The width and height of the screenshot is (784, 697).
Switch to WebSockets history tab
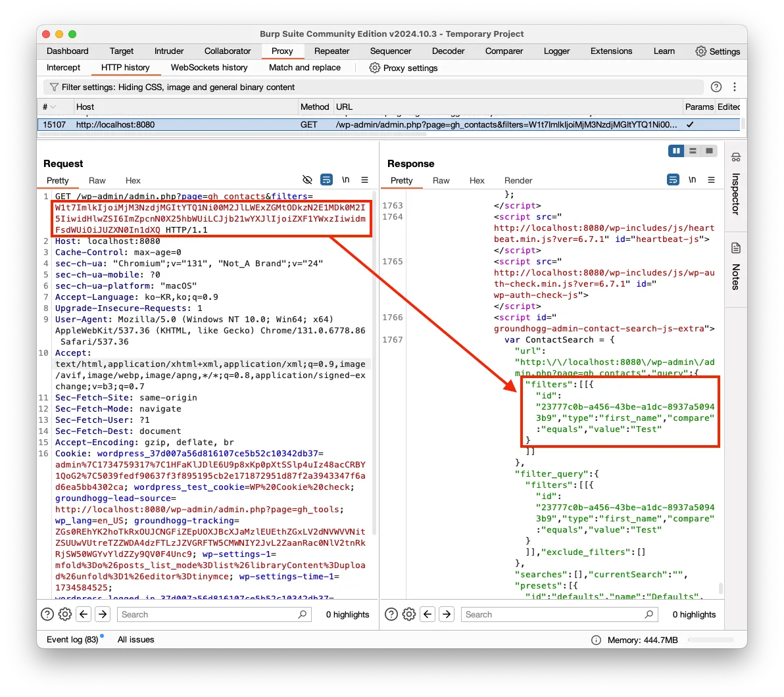[x=209, y=68]
